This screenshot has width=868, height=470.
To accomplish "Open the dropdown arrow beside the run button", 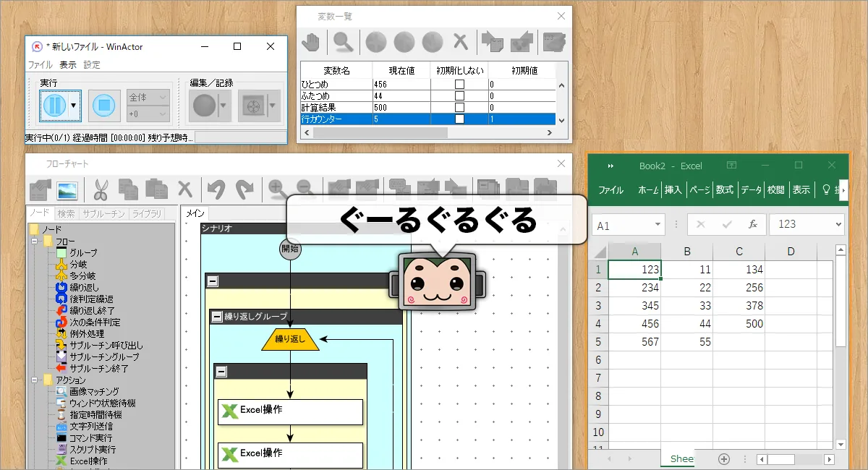I will 74,106.
